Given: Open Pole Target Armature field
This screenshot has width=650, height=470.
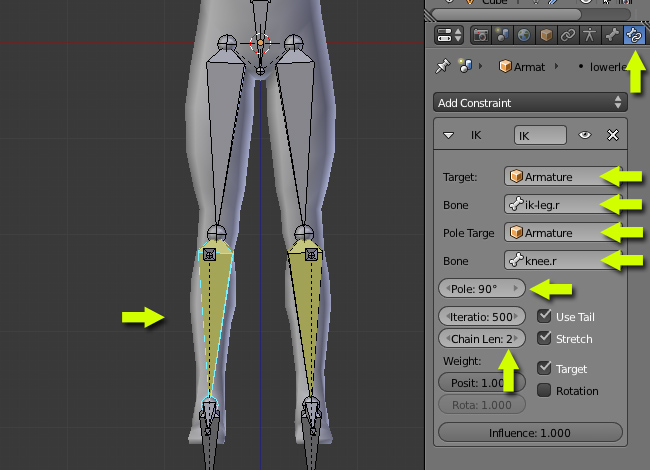Looking at the screenshot, I should (x=563, y=233).
